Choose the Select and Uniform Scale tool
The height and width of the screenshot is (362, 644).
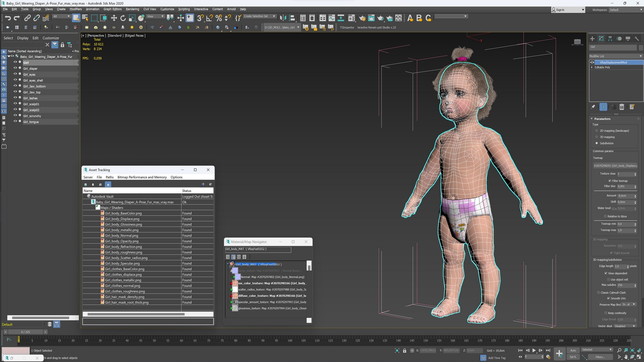point(132,18)
